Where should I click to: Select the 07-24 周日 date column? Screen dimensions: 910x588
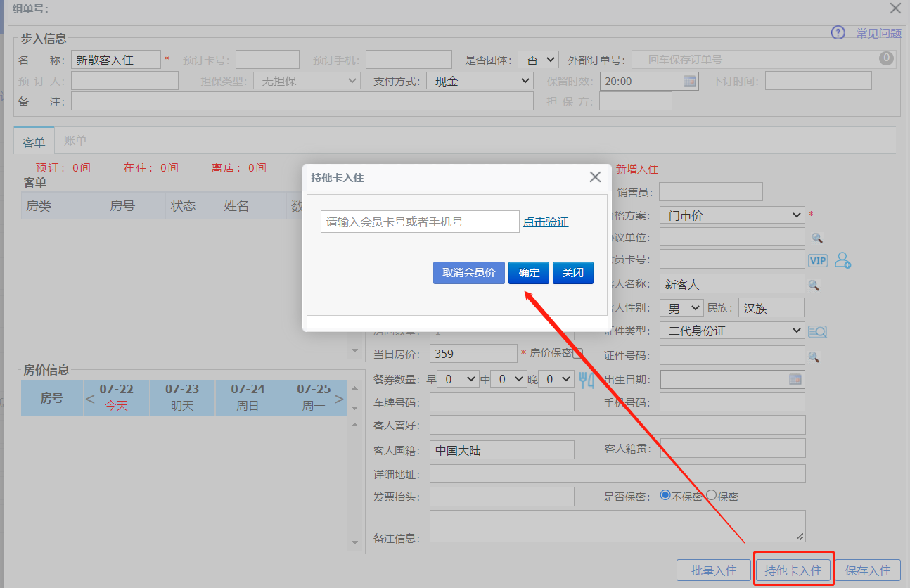coord(248,398)
